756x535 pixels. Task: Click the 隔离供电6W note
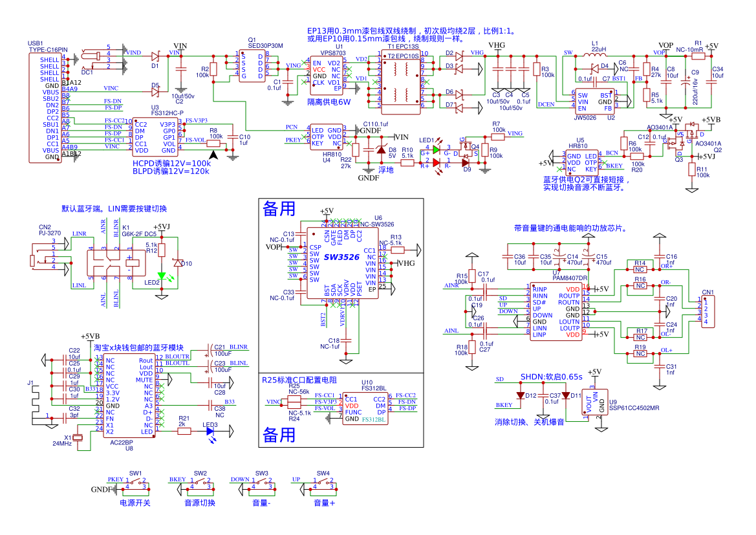coord(329,102)
